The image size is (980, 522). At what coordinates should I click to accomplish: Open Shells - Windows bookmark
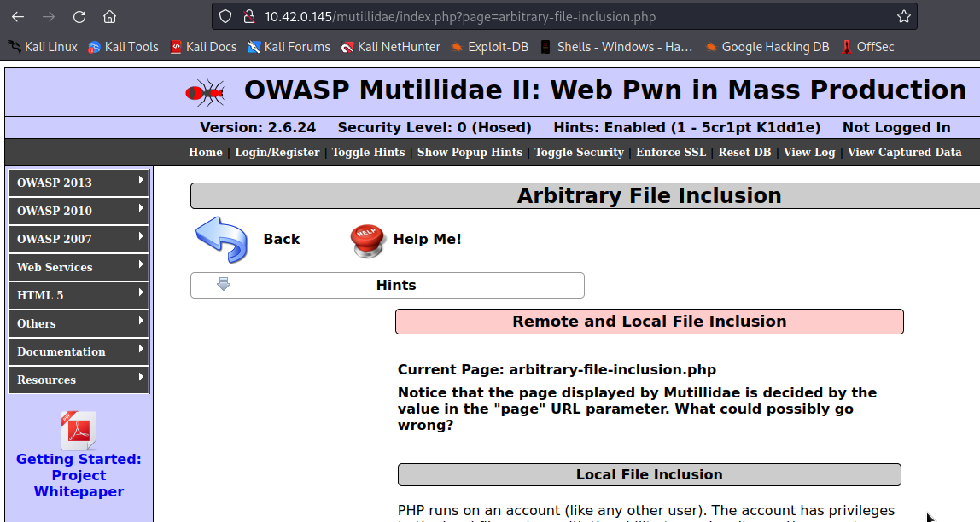(616, 47)
